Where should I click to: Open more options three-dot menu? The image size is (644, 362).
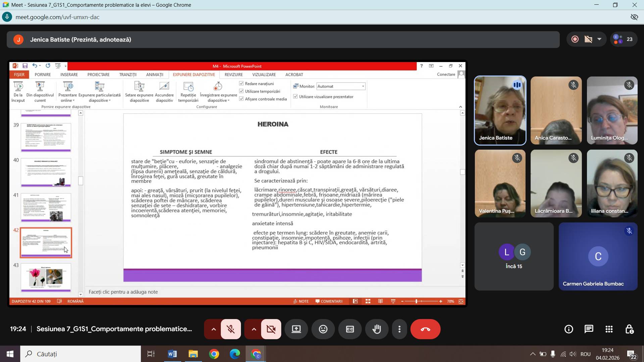point(399,329)
